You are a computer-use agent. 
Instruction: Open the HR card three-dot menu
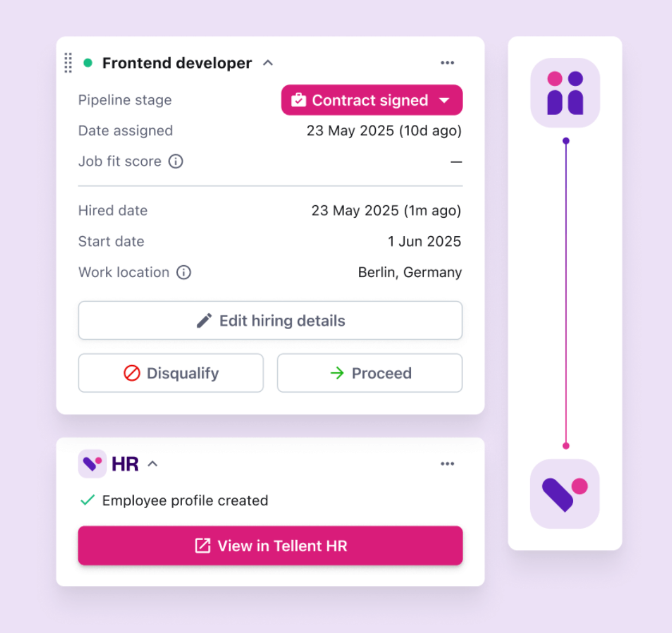tap(447, 464)
